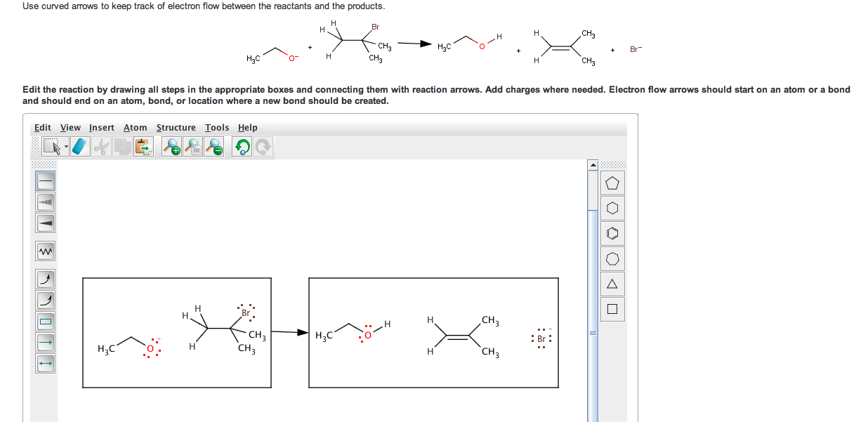Select the hashed wedge bond tool
Image resolution: width=868 pixels, height=422 pixels.
[45, 202]
